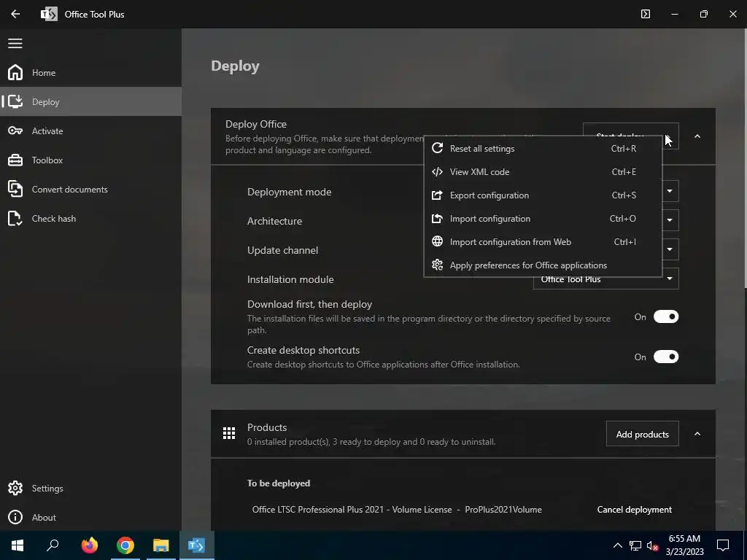
Task: Click the Activate key icon
Action: point(15,131)
